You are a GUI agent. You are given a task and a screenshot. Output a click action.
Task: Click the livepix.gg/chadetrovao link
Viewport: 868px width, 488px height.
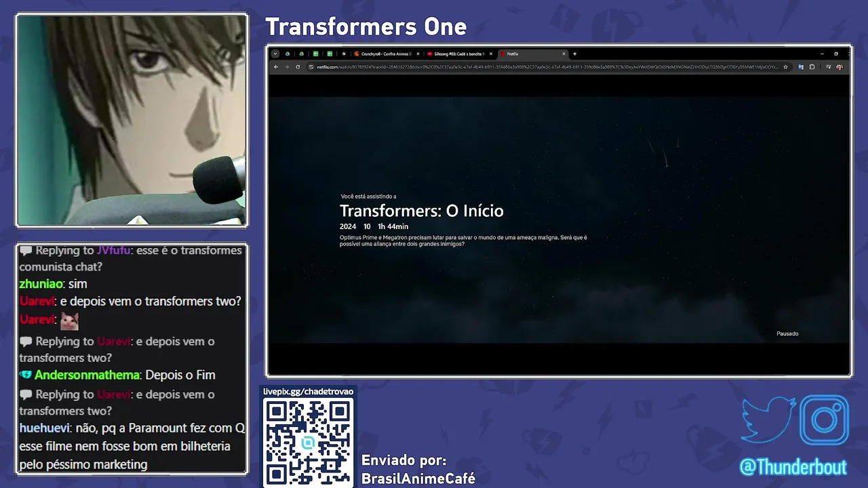(309, 391)
